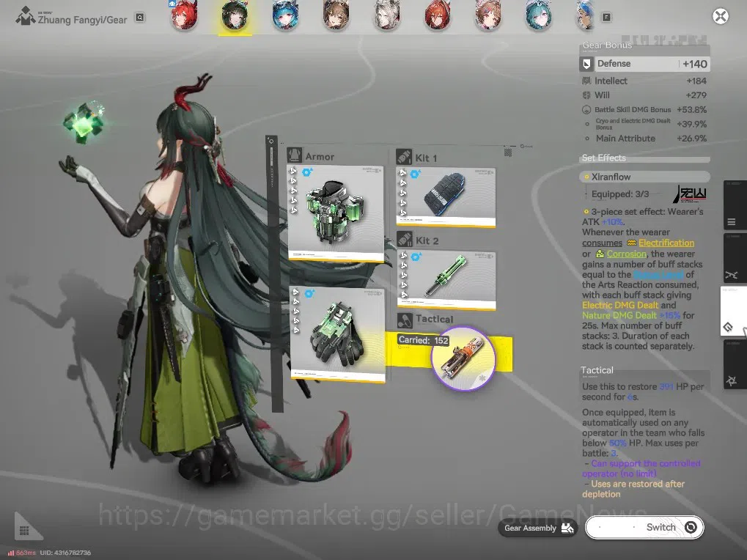Viewport: 747px width, 560px height.
Task: Click the Kit 1 slot header icon
Action: click(x=404, y=157)
